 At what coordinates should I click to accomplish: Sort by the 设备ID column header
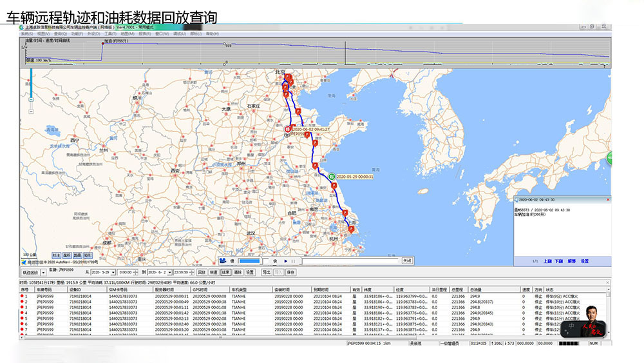point(88,290)
